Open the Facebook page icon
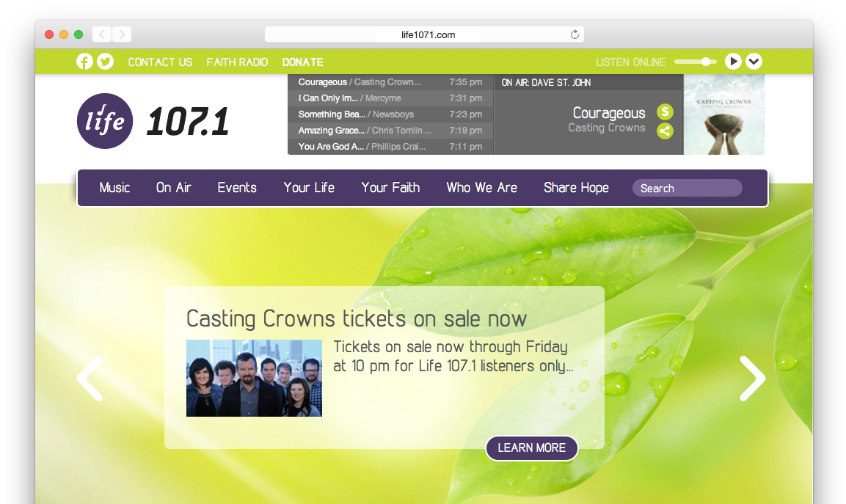The height and width of the screenshot is (504, 846). [x=84, y=62]
